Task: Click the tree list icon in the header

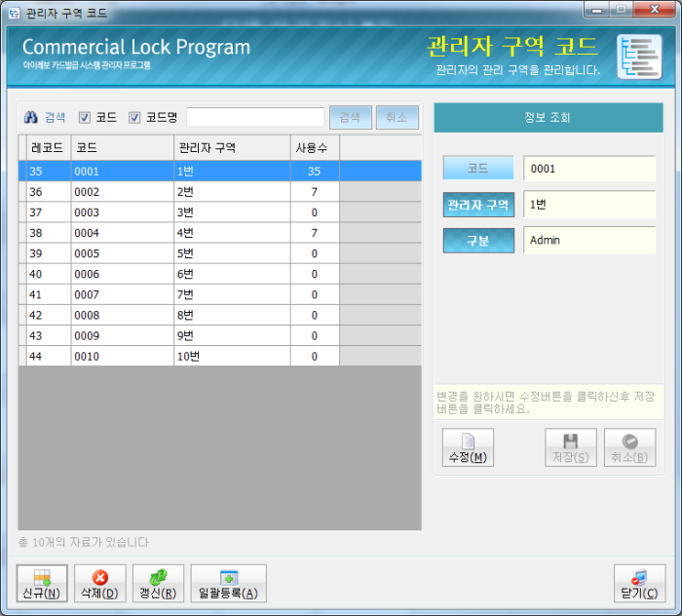Action: [x=639, y=57]
